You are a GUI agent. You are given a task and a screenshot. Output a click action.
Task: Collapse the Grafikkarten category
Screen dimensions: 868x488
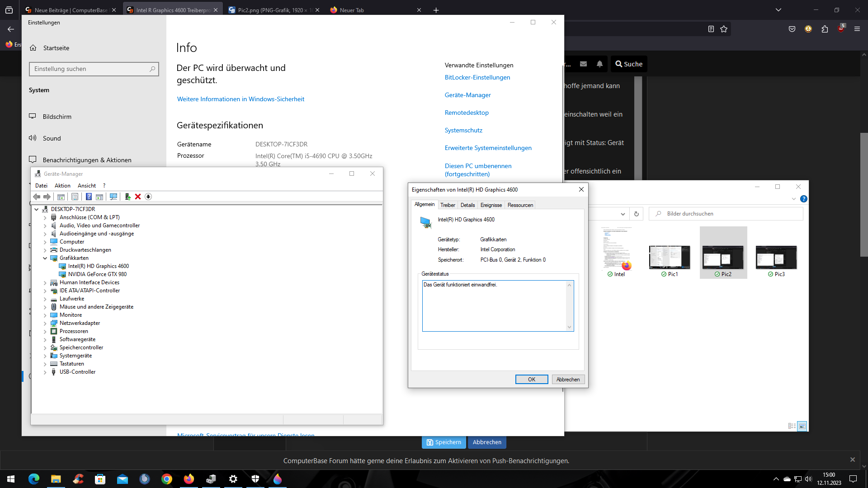tap(45, 258)
